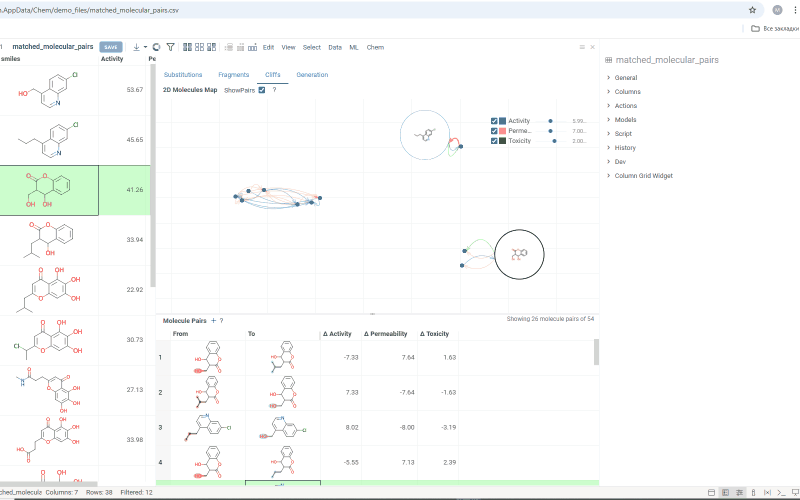Image resolution: width=800 pixels, height=500 pixels.
Task: Click the plus icon beside Molecule Pairs
Action: coord(213,320)
